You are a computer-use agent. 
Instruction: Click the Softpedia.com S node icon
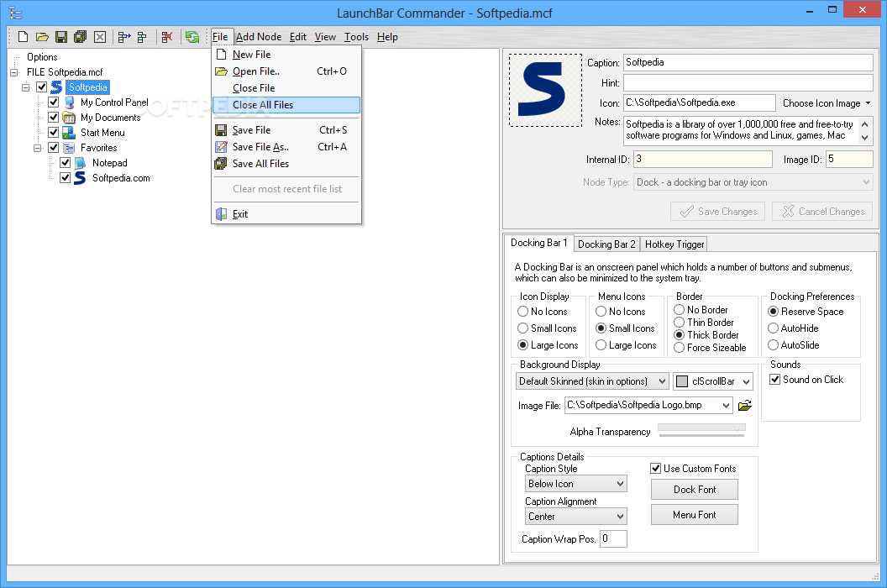[81, 178]
